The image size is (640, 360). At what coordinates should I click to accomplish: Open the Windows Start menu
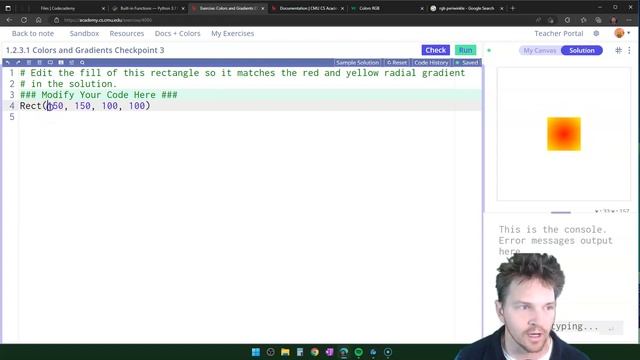pos(256,352)
